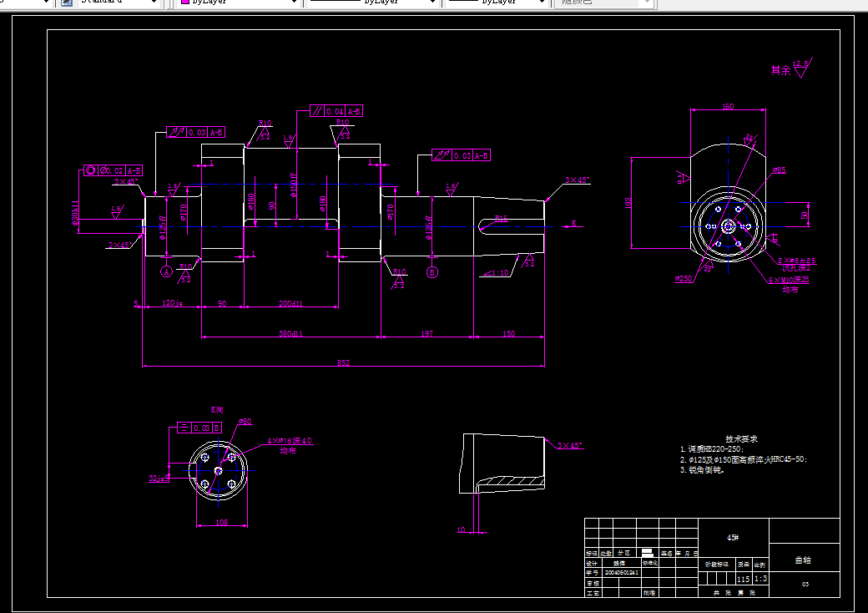This screenshot has height=613, width=868.
Task: Select the 852 overall length dimension
Action: [x=343, y=362]
